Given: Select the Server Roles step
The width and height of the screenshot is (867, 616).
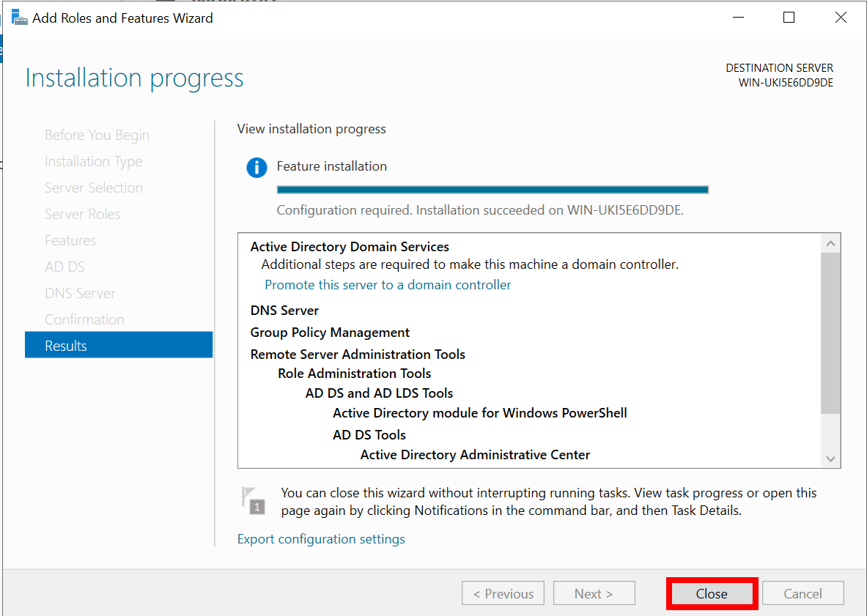Looking at the screenshot, I should (82, 215).
